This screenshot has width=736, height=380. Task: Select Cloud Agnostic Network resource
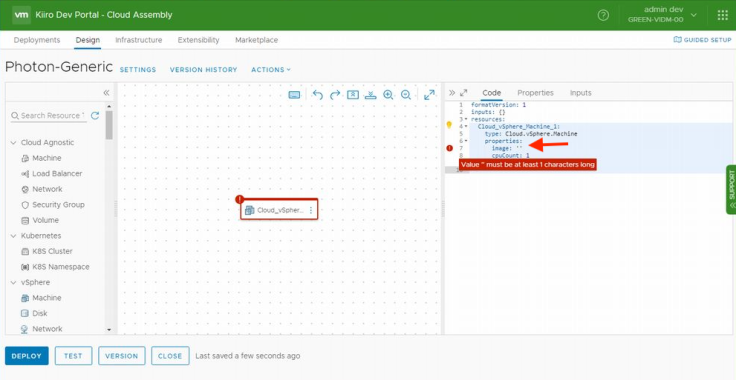(42, 189)
